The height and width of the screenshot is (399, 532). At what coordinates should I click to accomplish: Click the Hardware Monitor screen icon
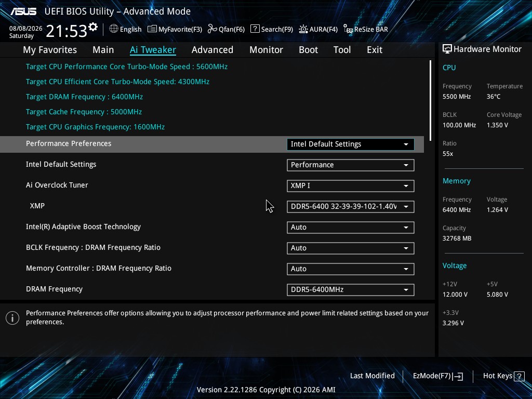447,49
